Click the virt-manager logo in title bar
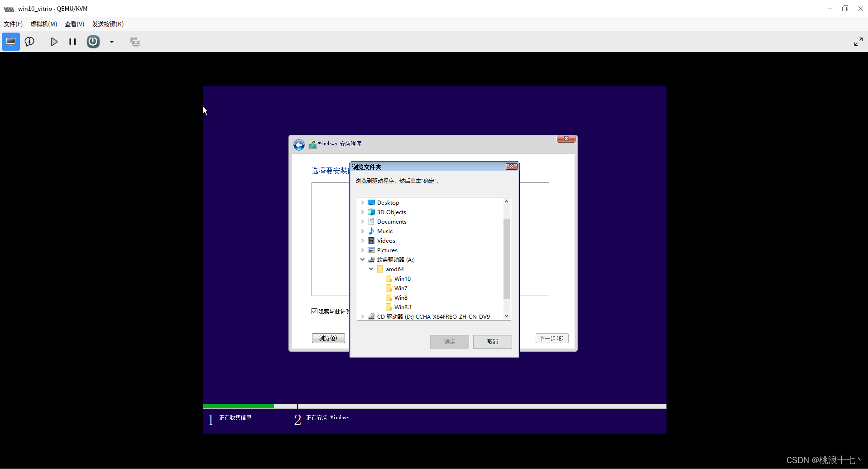 [9, 9]
